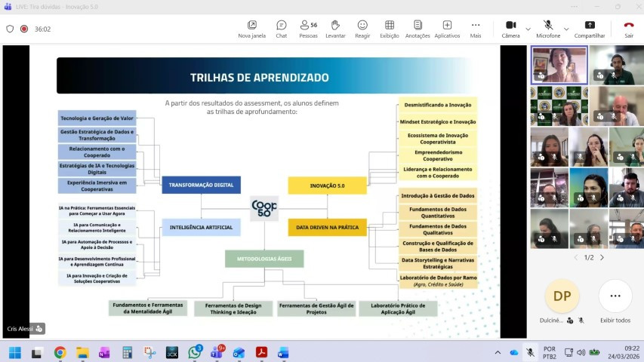Toggle system microphone mute in tray

click(x=531, y=352)
